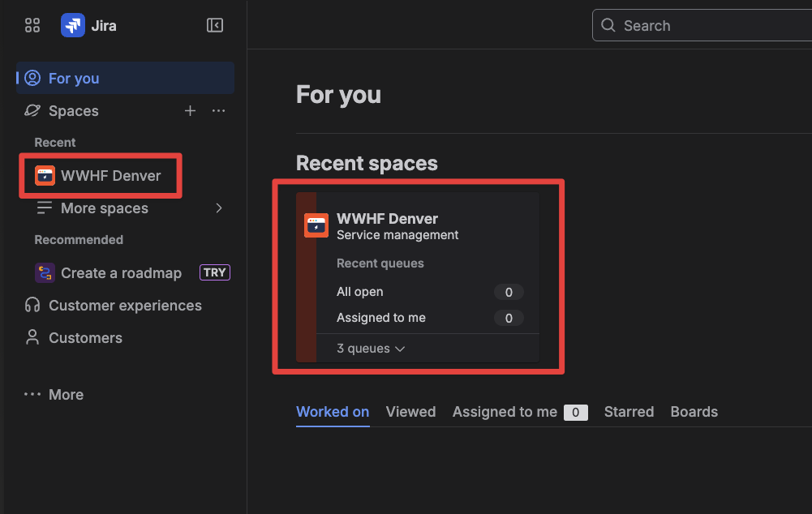Click the Recent section label

(x=55, y=143)
